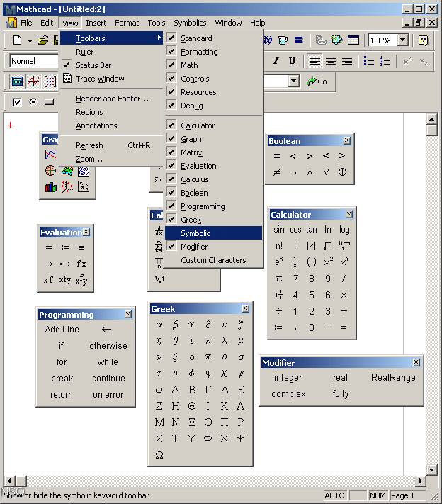This screenshot has width=442, height=504.
Task: Select the 3D Bar Plot icon
Action: click(50, 187)
